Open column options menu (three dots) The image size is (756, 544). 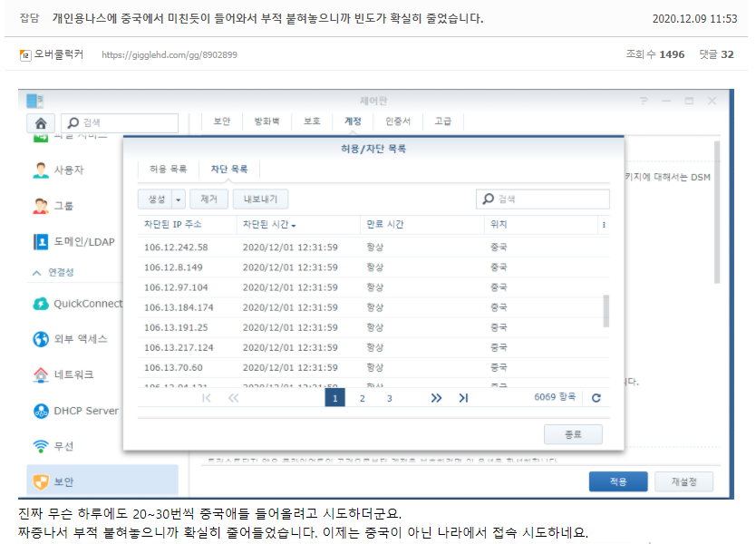[604, 225]
